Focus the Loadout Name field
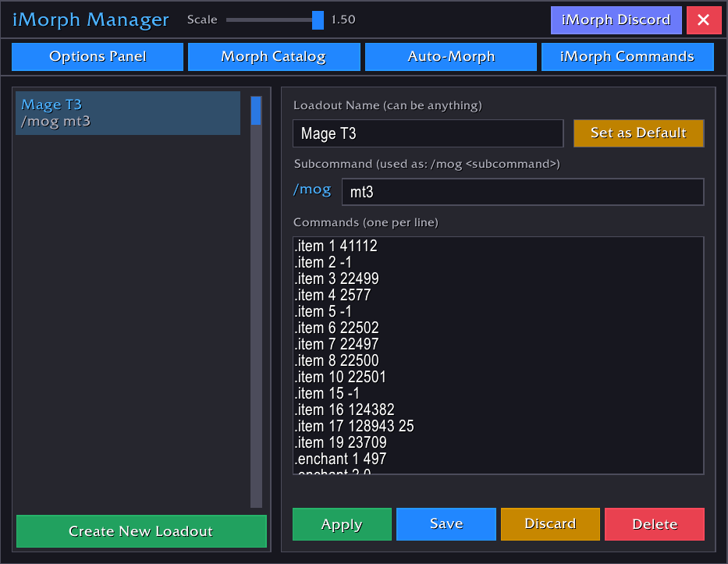 (428, 133)
